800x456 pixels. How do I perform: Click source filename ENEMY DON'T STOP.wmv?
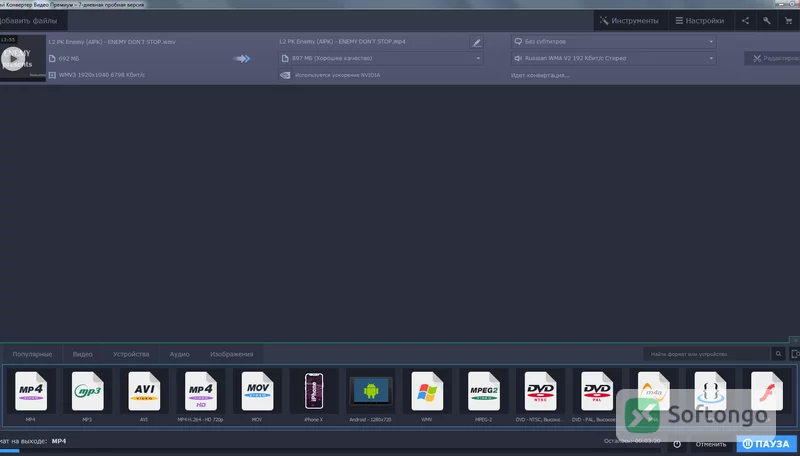point(112,42)
